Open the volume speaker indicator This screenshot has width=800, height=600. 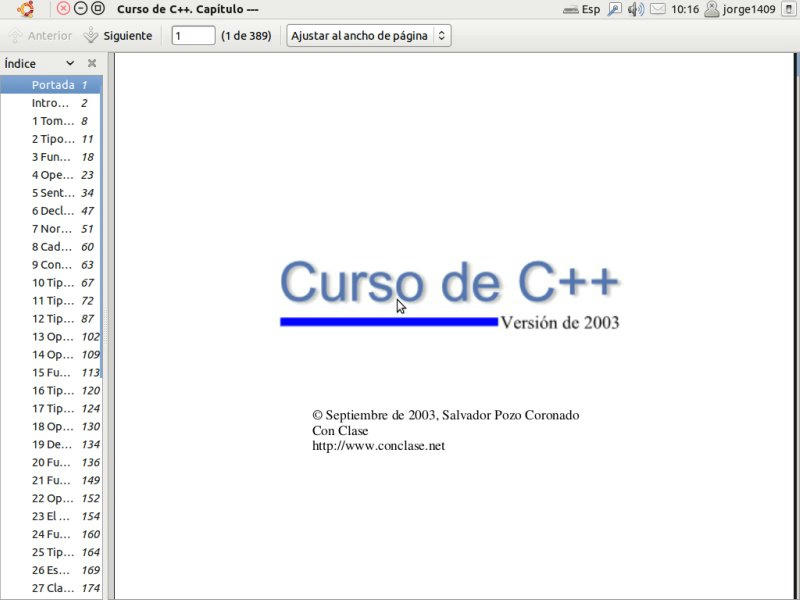click(636, 9)
